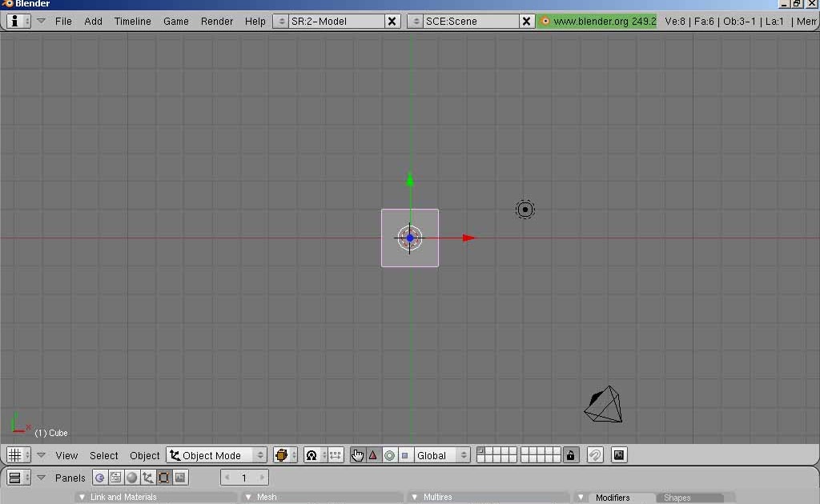
Task: Select the Scene buttons context icon
Action: point(180,478)
